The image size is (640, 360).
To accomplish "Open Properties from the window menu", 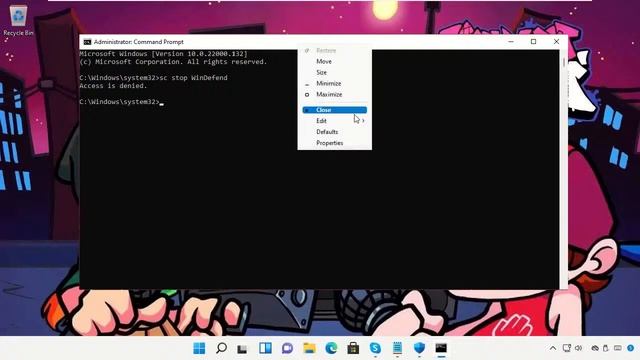I will pos(329,143).
